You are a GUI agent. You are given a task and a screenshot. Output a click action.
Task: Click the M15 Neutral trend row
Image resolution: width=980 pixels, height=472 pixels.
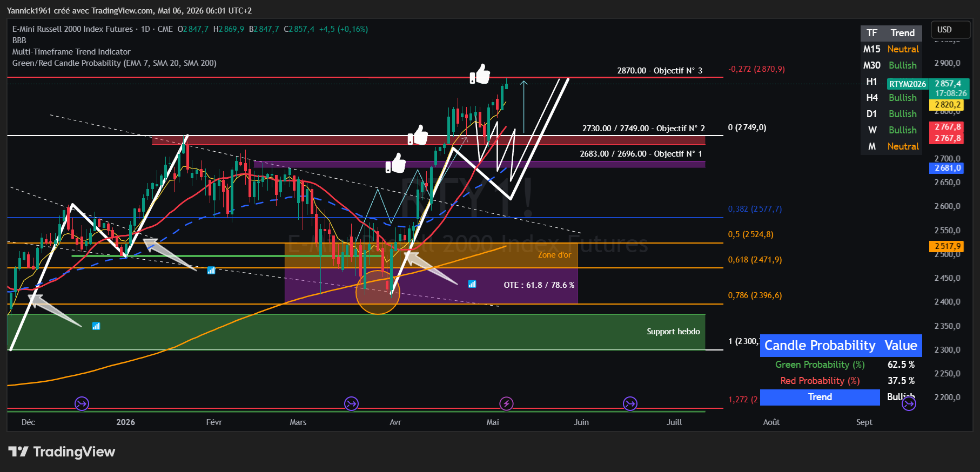coord(891,49)
